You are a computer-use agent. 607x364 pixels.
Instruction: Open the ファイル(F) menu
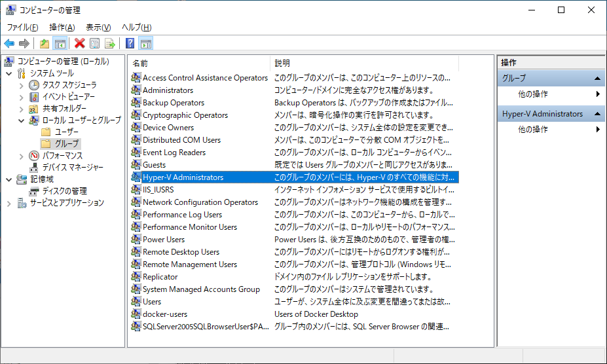click(22, 27)
